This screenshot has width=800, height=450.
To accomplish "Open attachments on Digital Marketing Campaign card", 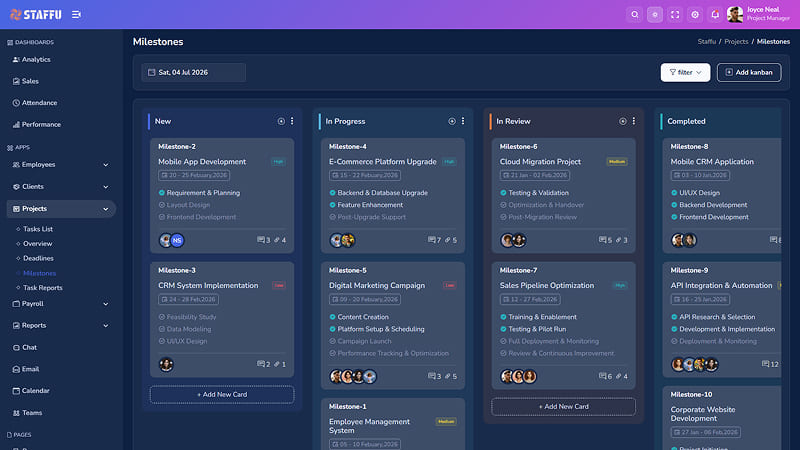I will pyautogui.click(x=451, y=377).
